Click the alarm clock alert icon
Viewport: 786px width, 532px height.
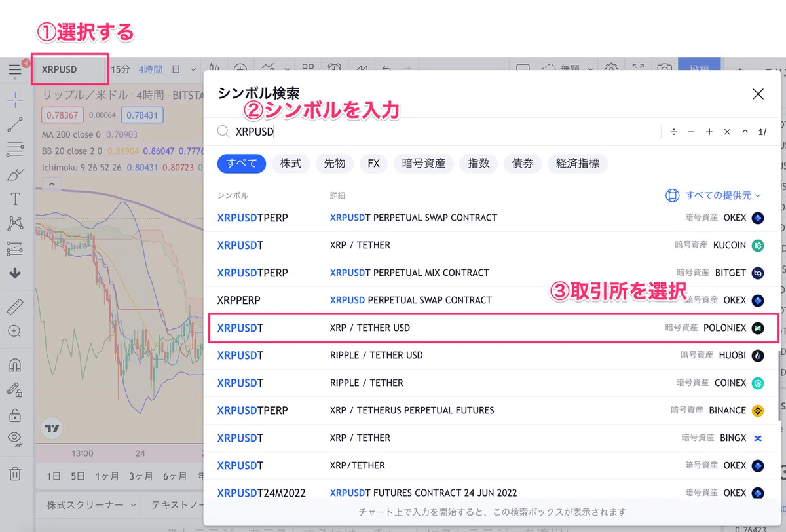(x=335, y=69)
